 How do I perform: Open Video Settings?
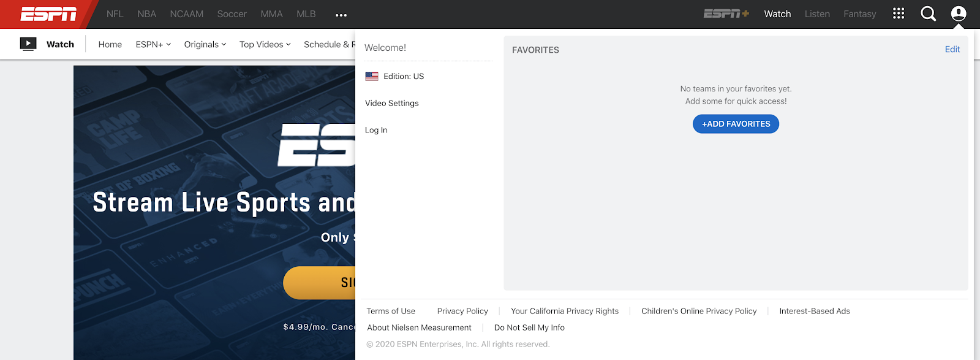coord(392,103)
